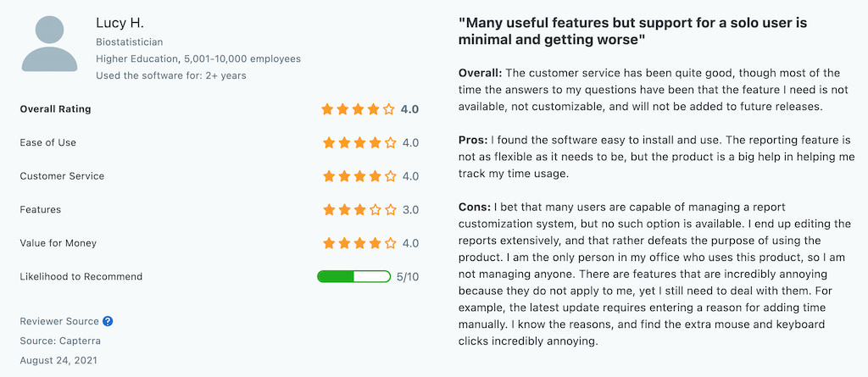Click the empty fourth star of Features
The width and height of the screenshot is (868, 377).
click(374, 209)
